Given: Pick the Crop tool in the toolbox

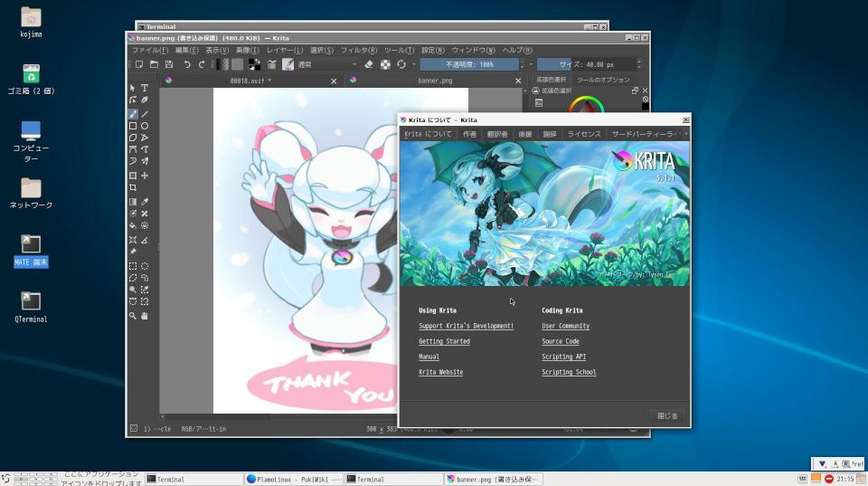Looking at the screenshot, I should [x=133, y=187].
